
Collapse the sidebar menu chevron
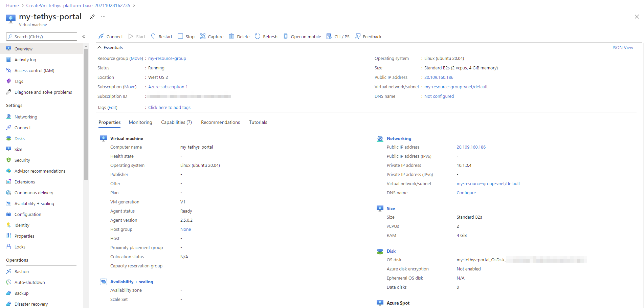[84, 37]
